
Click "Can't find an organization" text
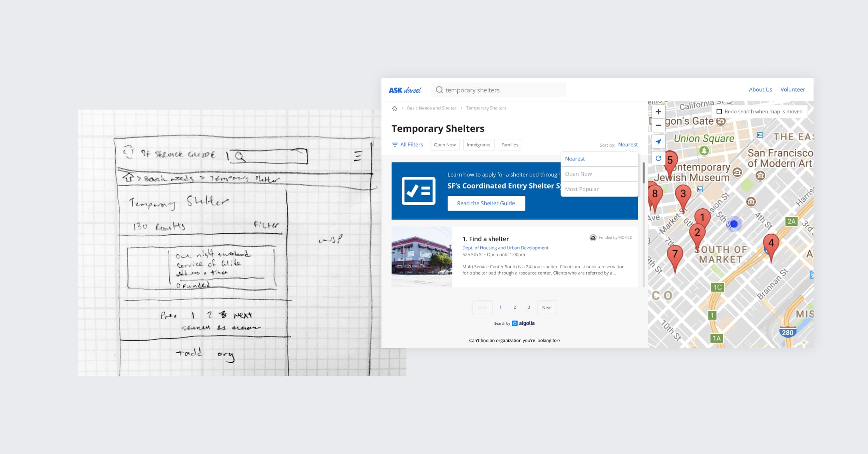(x=515, y=340)
